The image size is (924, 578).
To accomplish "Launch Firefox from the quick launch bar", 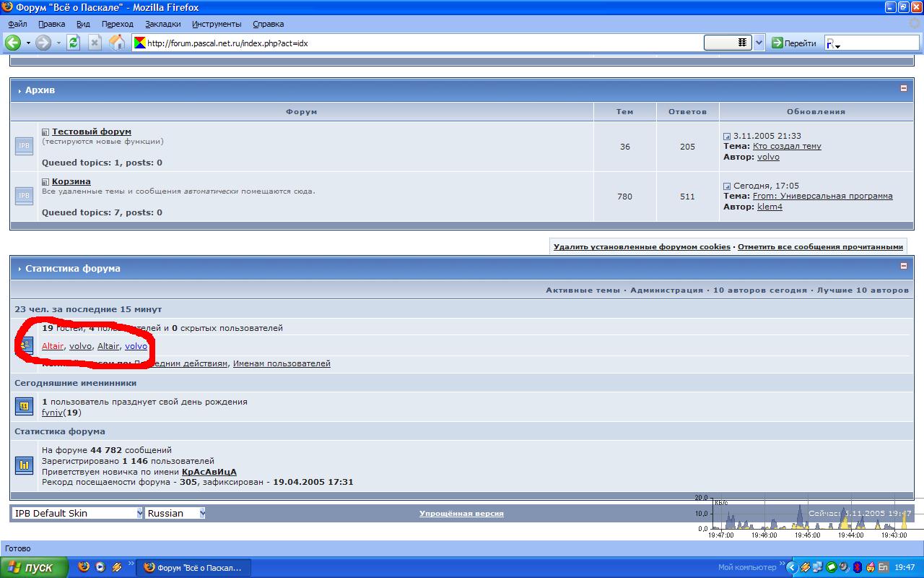I will [84, 567].
